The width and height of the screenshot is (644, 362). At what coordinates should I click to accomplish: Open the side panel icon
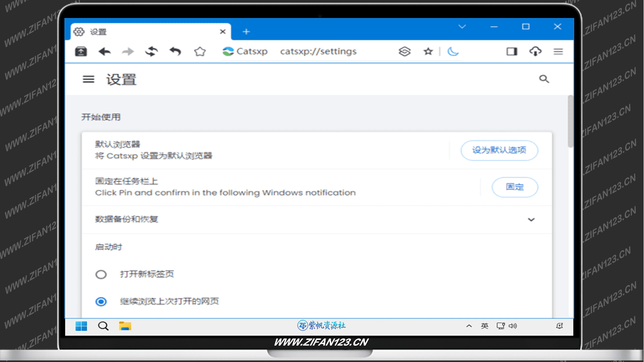pyautogui.click(x=512, y=51)
